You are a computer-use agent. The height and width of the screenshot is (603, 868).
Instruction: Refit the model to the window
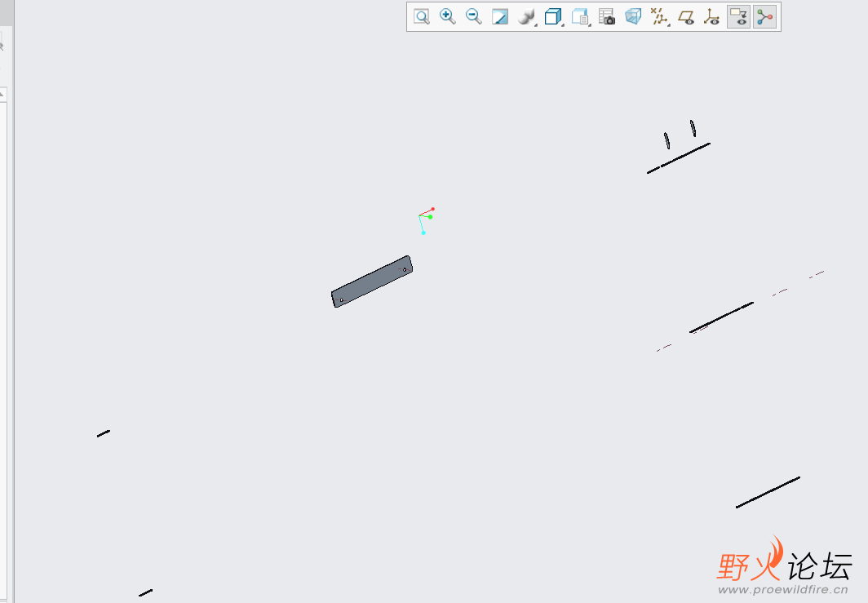coord(422,16)
